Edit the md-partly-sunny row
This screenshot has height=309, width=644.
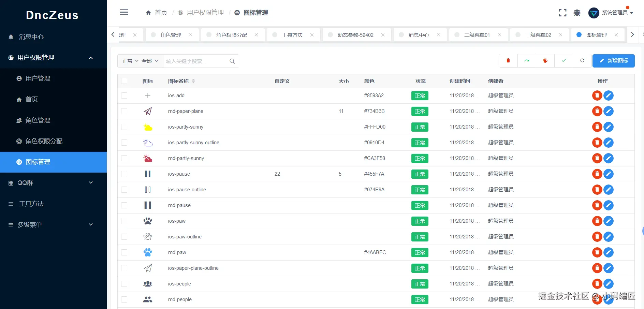pyautogui.click(x=609, y=158)
